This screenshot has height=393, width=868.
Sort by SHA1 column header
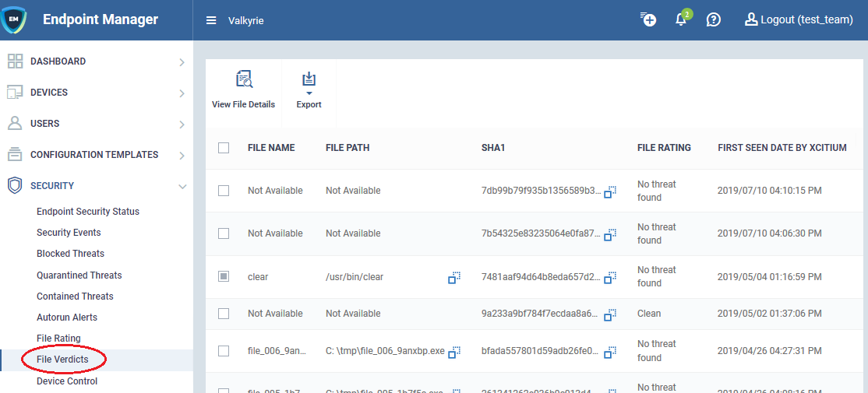point(492,148)
